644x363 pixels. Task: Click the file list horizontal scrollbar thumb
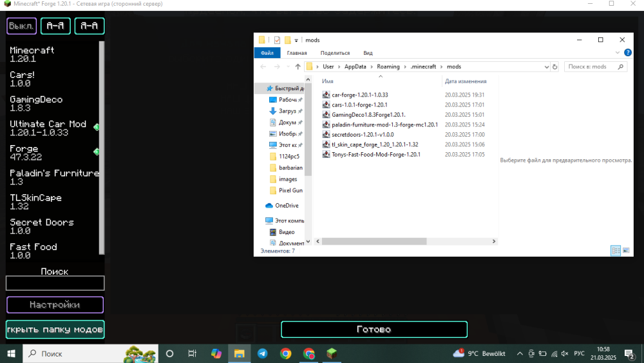point(374,241)
